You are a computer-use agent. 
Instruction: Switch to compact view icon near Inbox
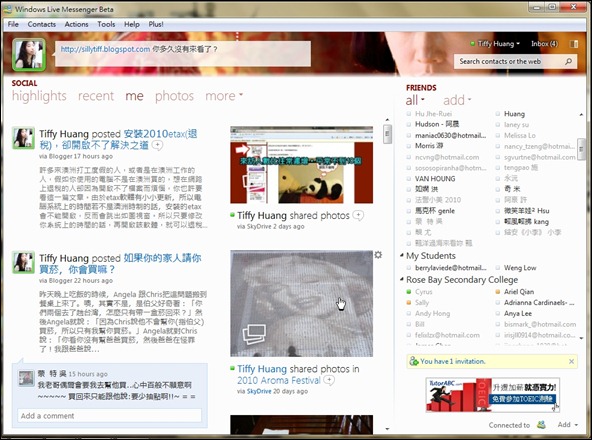tap(574, 44)
